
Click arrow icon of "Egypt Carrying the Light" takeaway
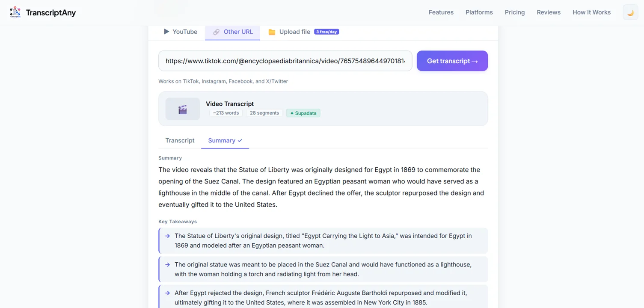coord(168,236)
